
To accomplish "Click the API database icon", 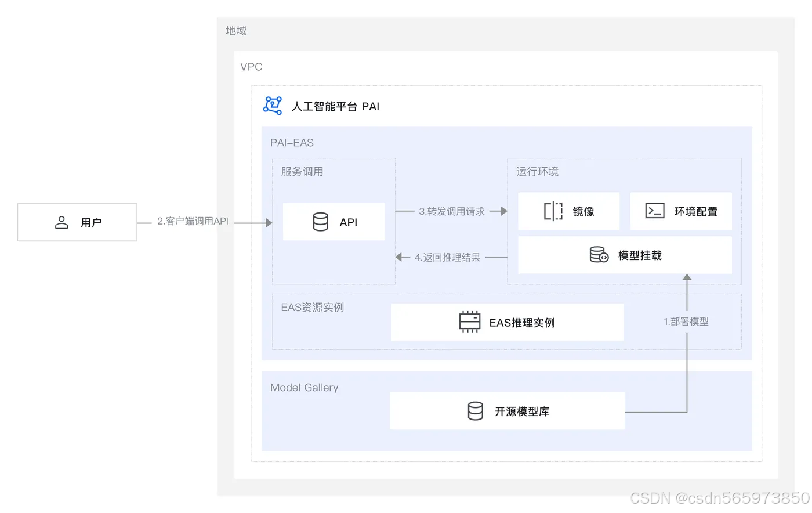I will (321, 221).
